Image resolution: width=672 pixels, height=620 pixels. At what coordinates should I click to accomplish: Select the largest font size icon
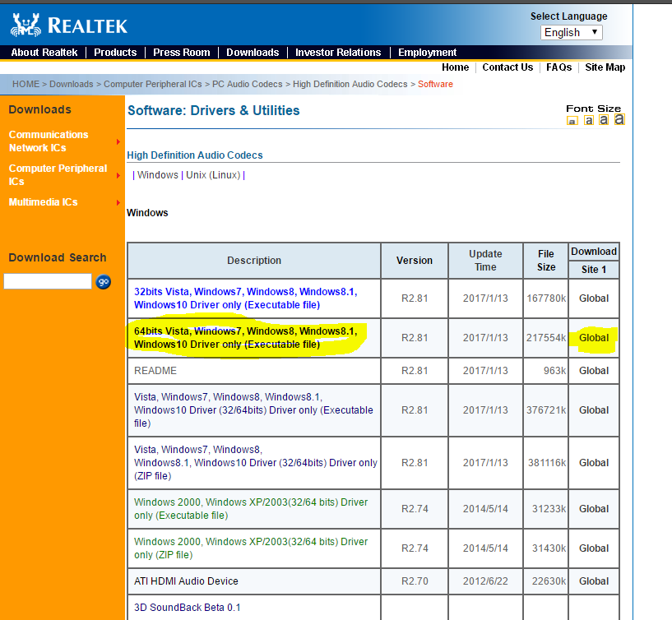(619, 119)
